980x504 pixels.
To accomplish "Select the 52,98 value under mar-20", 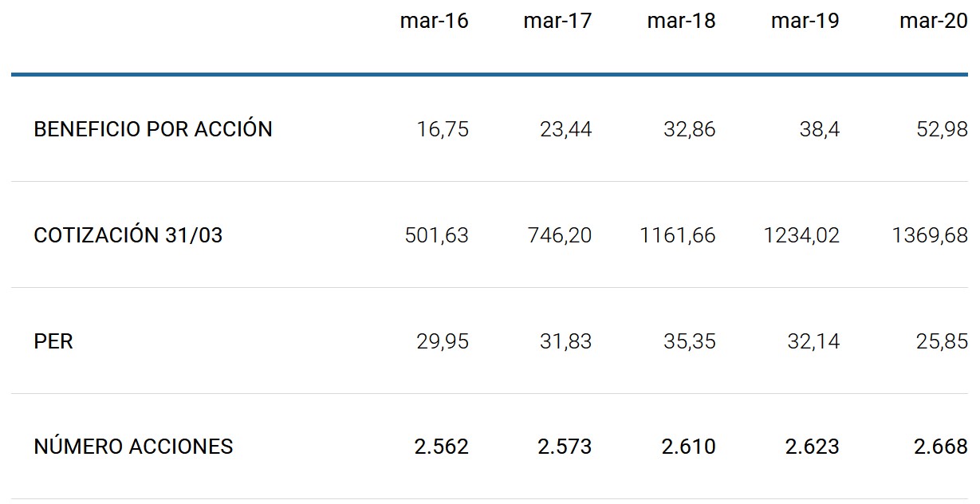I will pyautogui.click(x=942, y=129).
